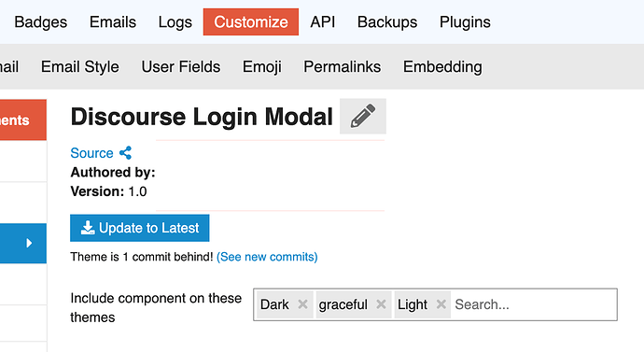Viewport: 644px width, 352px height.
Task: Click Update to Latest button
Action: tap(140, 228)
